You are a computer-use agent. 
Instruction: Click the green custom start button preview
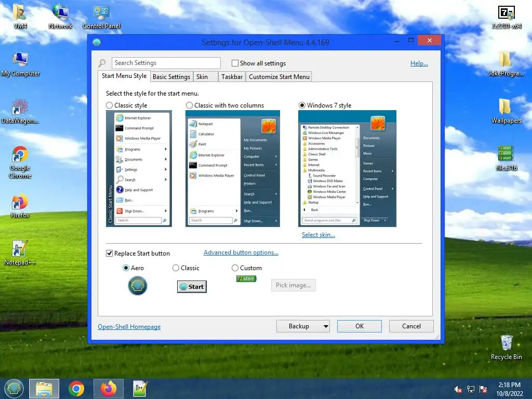coord(246,278)
